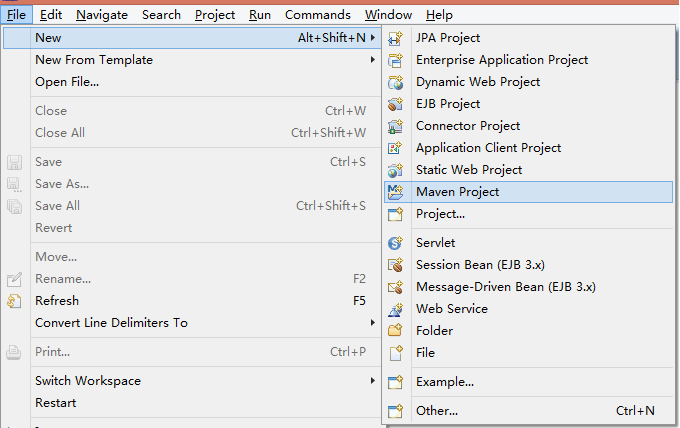Open the Navigate menu
The height and width of the screenshot is (428, 680).
pos(102,15)
